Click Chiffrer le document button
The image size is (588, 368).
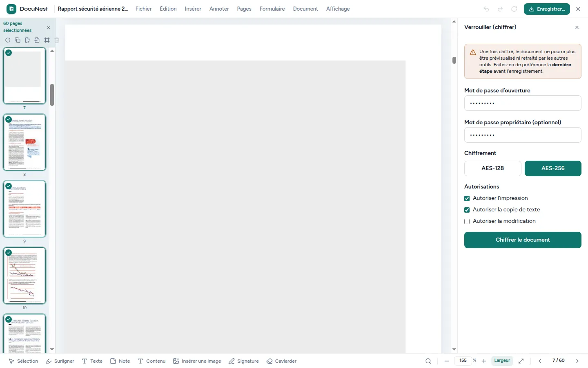pos(523,240)
